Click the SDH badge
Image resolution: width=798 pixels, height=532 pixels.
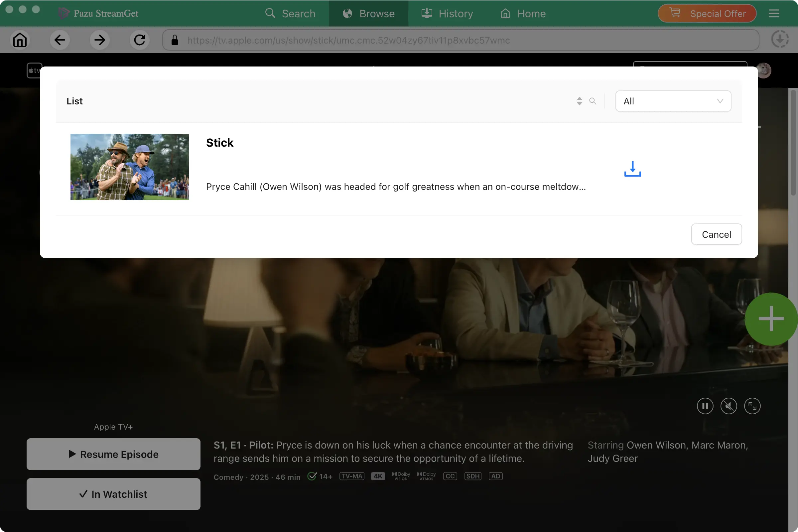[472, 476]
